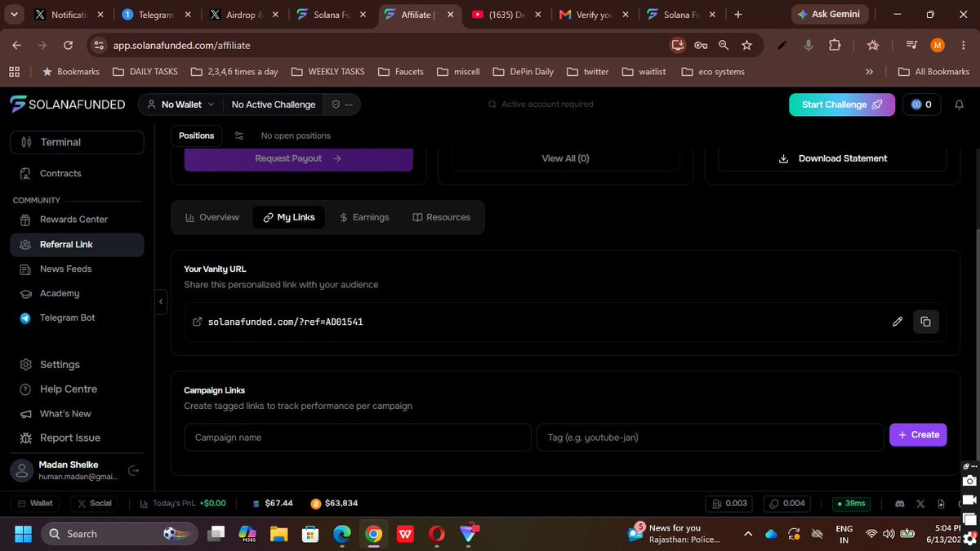
Task: Bookmark this page with the star icon
Action: [x=746, y=46]
